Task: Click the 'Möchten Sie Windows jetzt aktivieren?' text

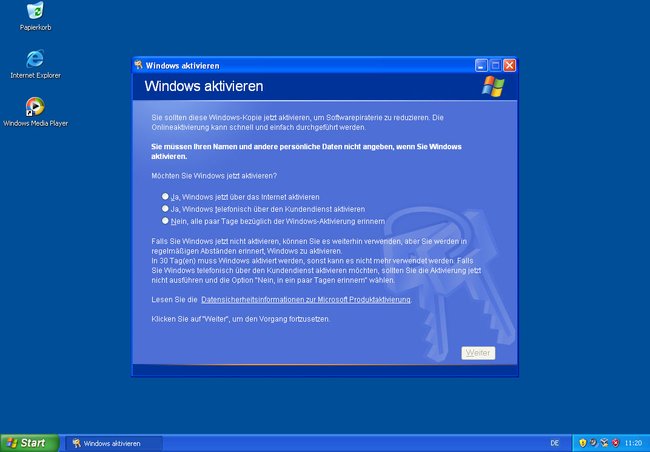Action: pyautogui.click(x=214, y=176)
